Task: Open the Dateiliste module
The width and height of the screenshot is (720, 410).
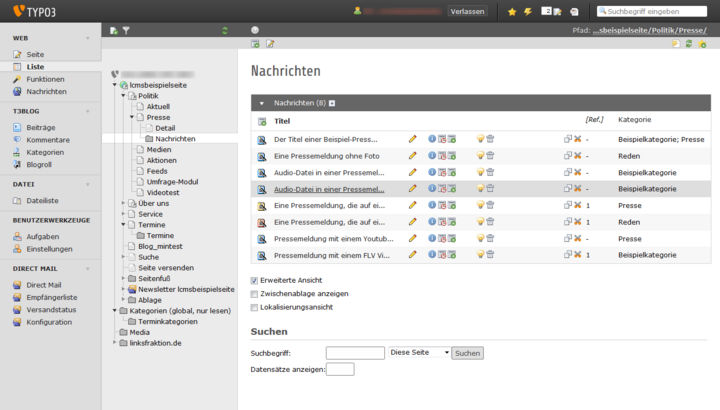Action: pos(42,201)
